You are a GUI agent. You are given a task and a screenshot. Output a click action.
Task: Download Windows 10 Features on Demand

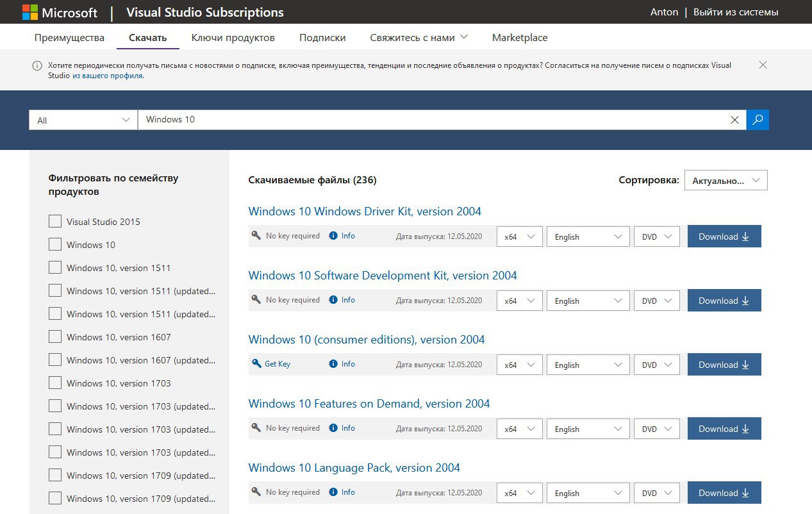point(724,429)
